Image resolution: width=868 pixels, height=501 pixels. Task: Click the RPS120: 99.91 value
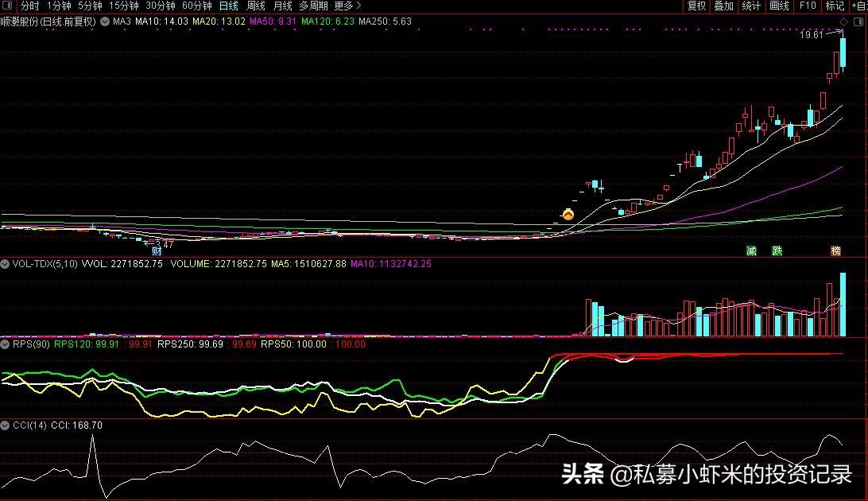pyautogui.click(x=87, y=344)
